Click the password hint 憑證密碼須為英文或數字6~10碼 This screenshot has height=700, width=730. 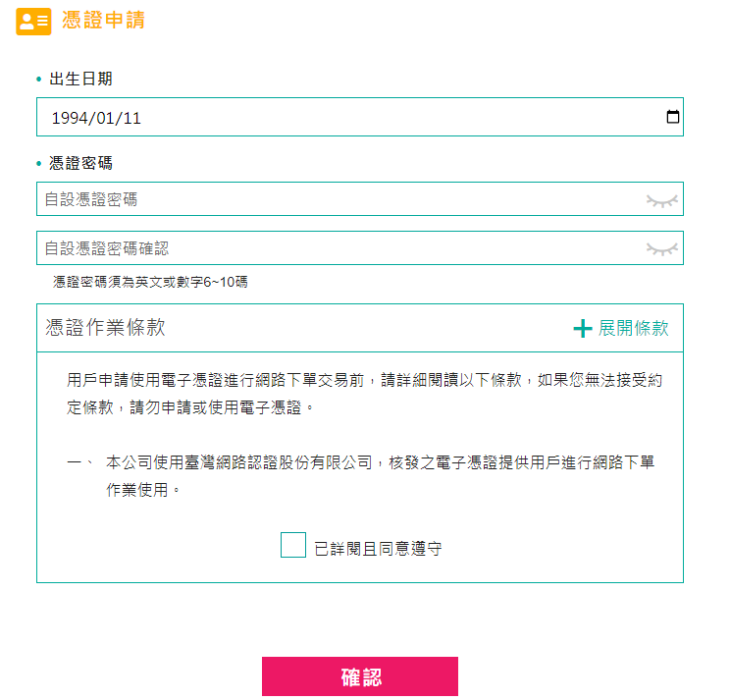click(150, 282)
